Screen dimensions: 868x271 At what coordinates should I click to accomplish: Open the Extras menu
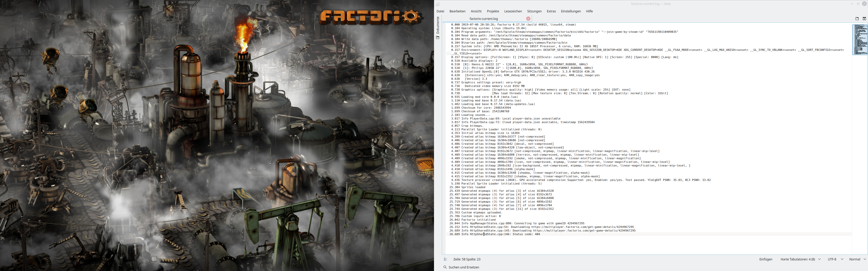pyautogui.click(x=551, y=11)
